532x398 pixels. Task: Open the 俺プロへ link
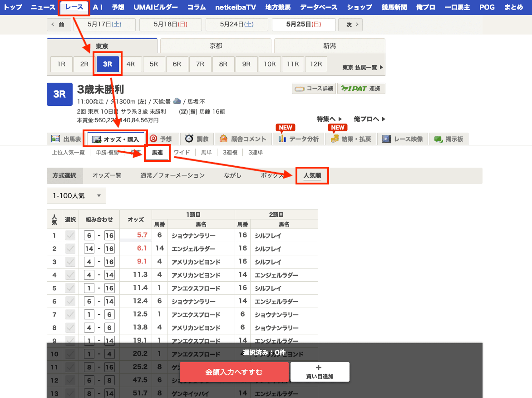[369, 119]
